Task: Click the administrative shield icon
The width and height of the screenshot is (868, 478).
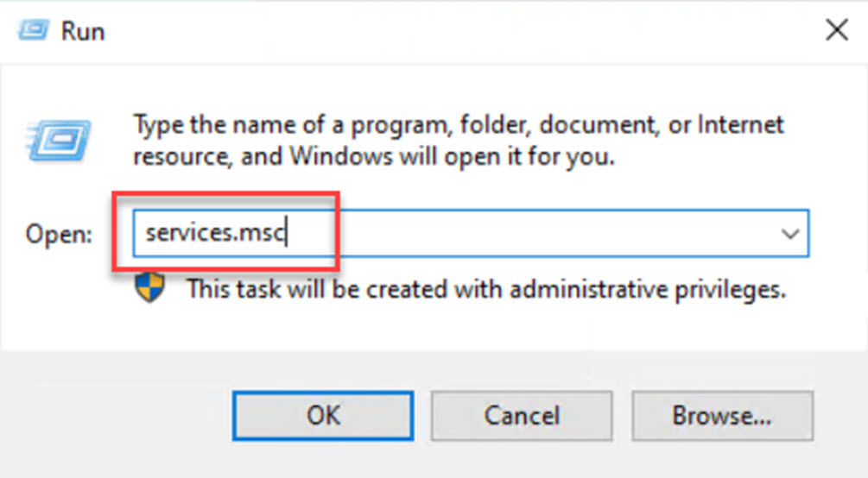Action: point(149,288)
